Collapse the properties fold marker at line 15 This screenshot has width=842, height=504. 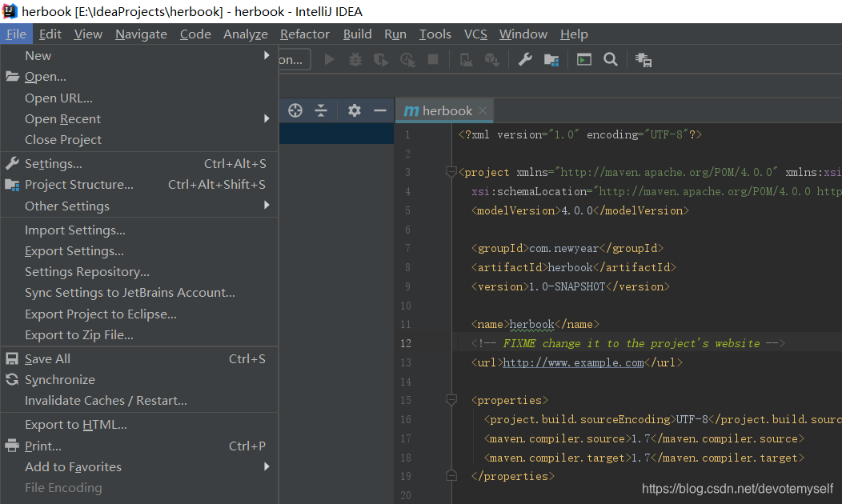[x=451, y=400]
